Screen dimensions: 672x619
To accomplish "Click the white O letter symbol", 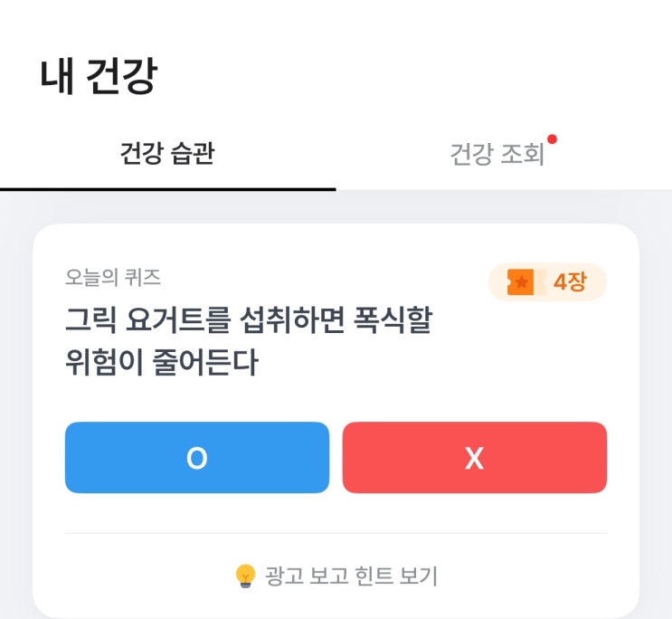I will [196, 459].
